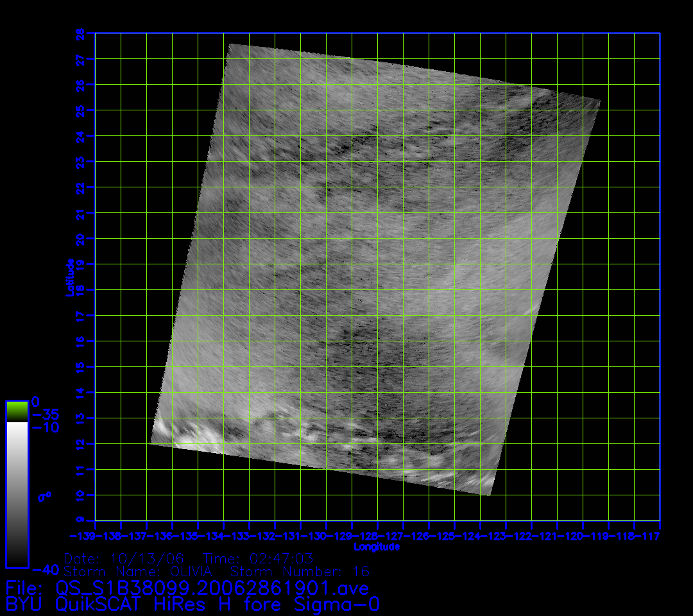
Task: Click the 9 latitude tick label
Action: 81,520
